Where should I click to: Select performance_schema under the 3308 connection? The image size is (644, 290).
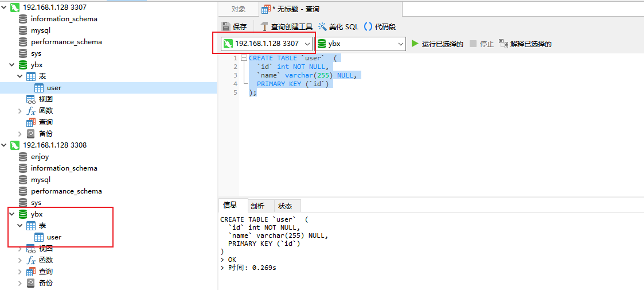click(x=66, y=191)
